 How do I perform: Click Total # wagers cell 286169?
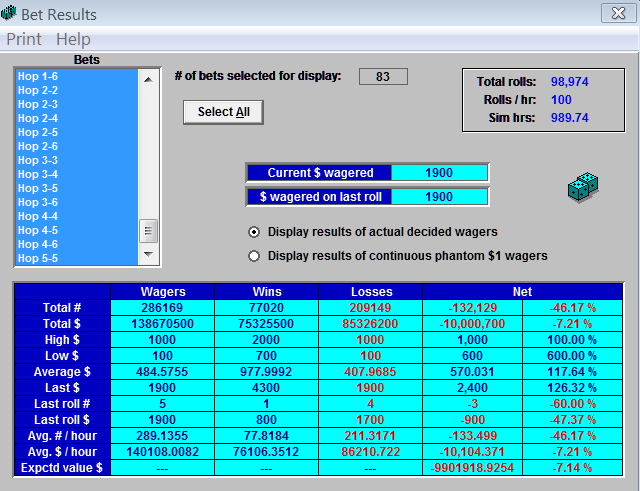pos(162,308)
